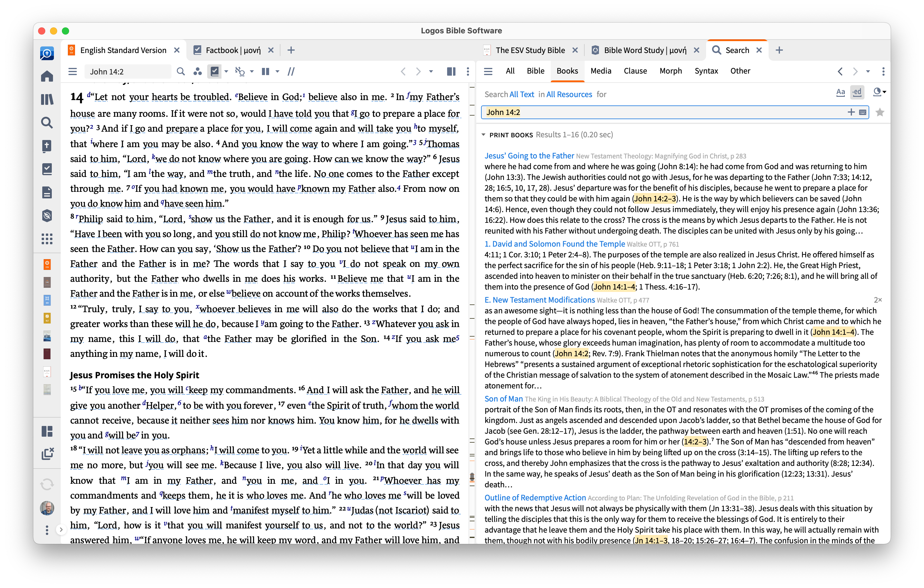Viewport: 924px width, 588px height.
Task: Click the All Resources link
Action: pyautogui.click(x=569, y=94)
